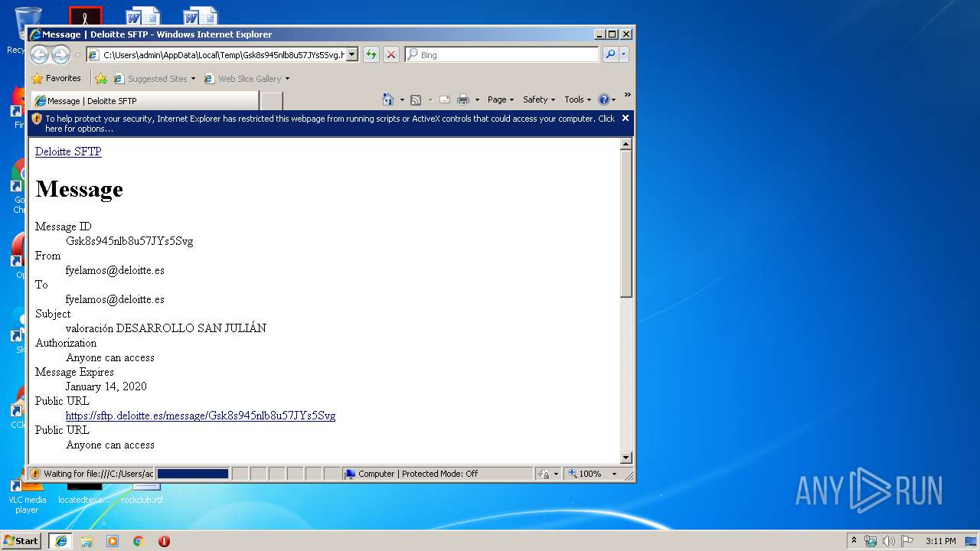Image resolution: width=980 pixels, height=551 pixels.
Task: Launch Windows Media Player from taskbar
Action: [113, 541]
